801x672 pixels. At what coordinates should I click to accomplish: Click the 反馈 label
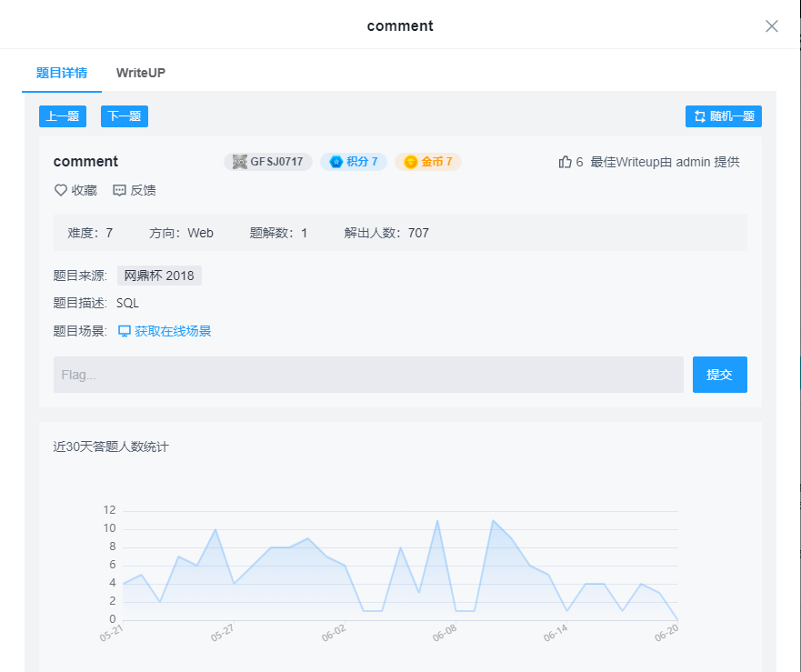pos(143,190)
